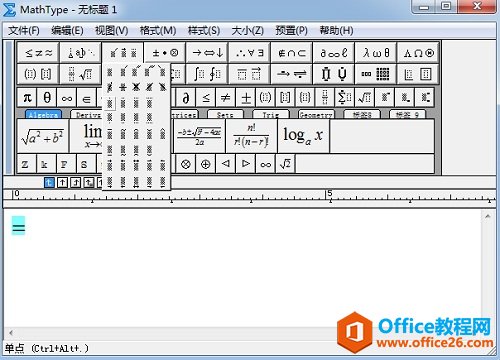Open the fence templates palette
The width and height of the screenshot is (500, 360).
pyautogui.click(x=38, y=74)
